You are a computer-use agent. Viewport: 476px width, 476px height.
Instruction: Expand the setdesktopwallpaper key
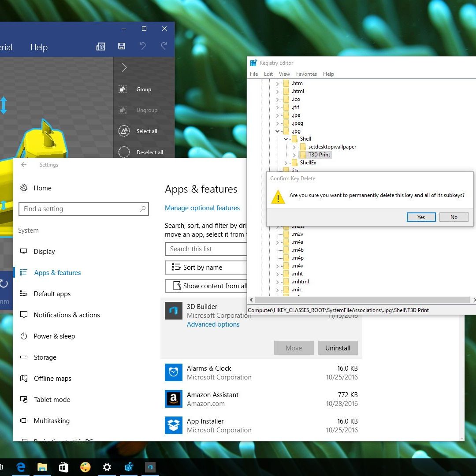(294, 147)
